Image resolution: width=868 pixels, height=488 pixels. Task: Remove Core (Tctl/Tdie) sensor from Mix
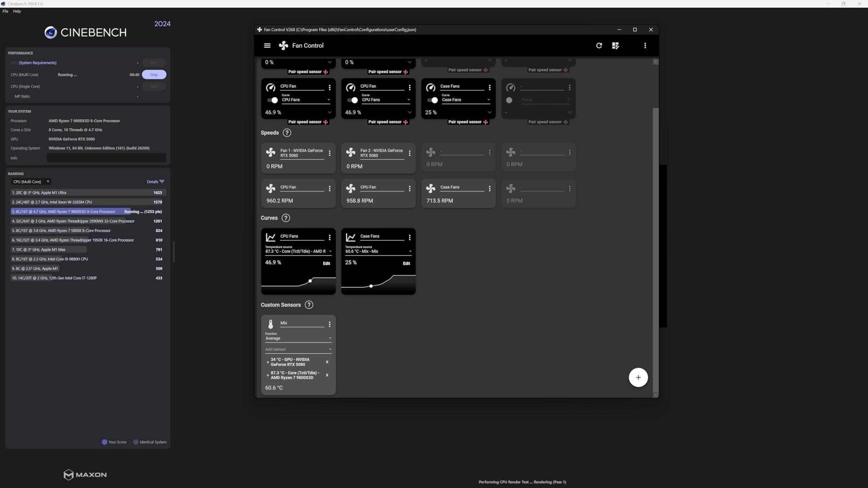point(327,375)
